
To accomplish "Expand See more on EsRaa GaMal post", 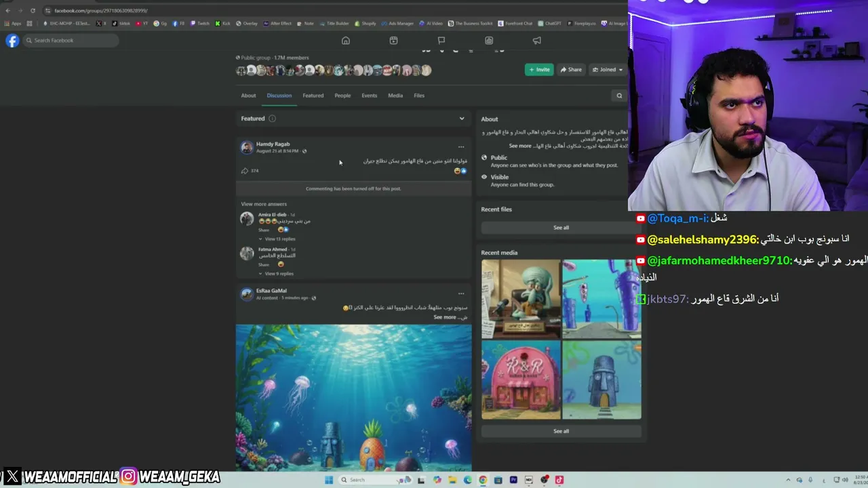I will click(445, 317).
